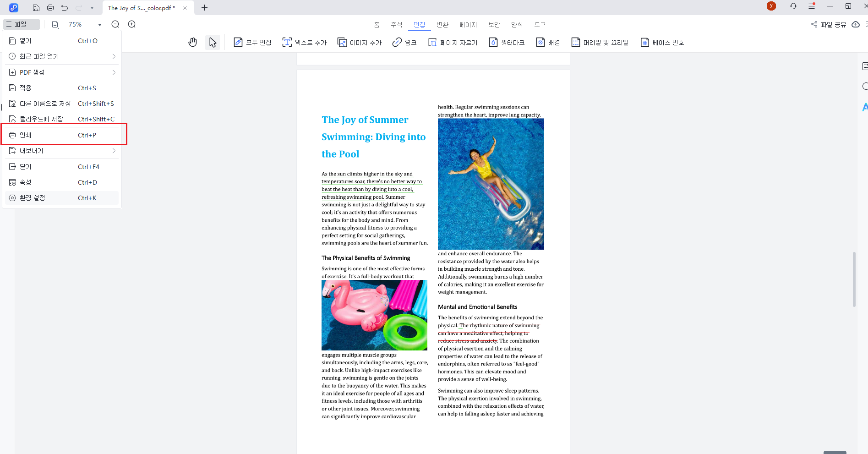Click the 베이츠 번호 (Bates Number) tool
868x454 pixels.
point(662,42)
